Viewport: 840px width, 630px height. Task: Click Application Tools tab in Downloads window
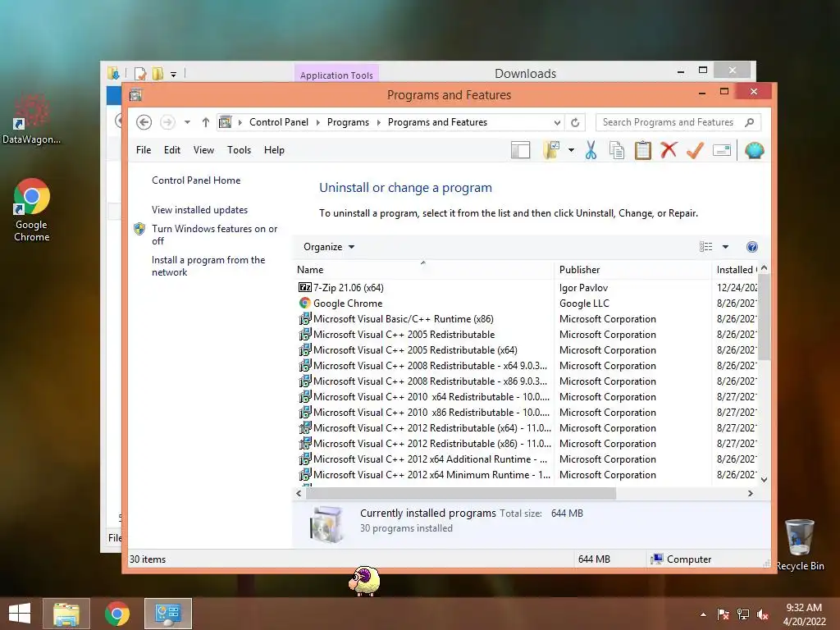336,75
